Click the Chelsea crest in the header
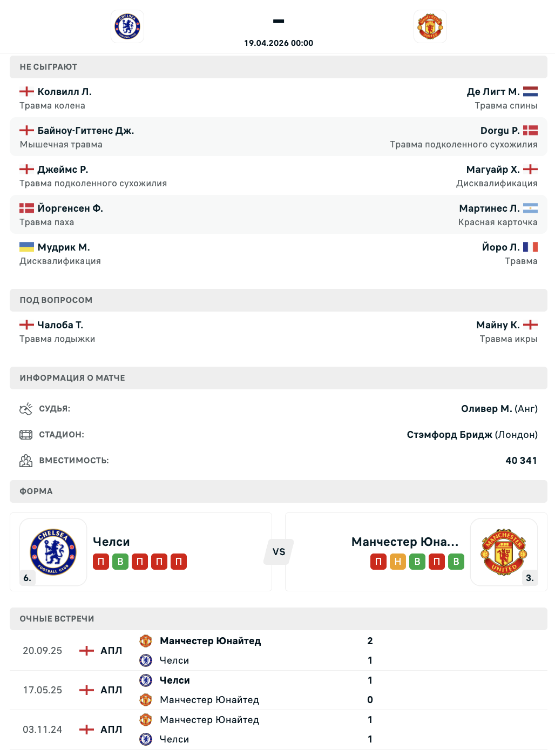This screenshot has width=555, height=756. (127, 26)
